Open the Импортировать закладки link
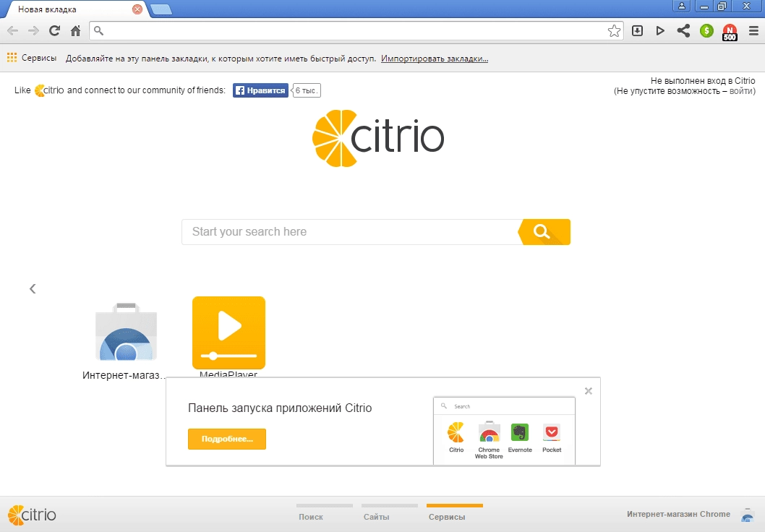The height and width of the screenshot is (532, 765). pos(435,59)
